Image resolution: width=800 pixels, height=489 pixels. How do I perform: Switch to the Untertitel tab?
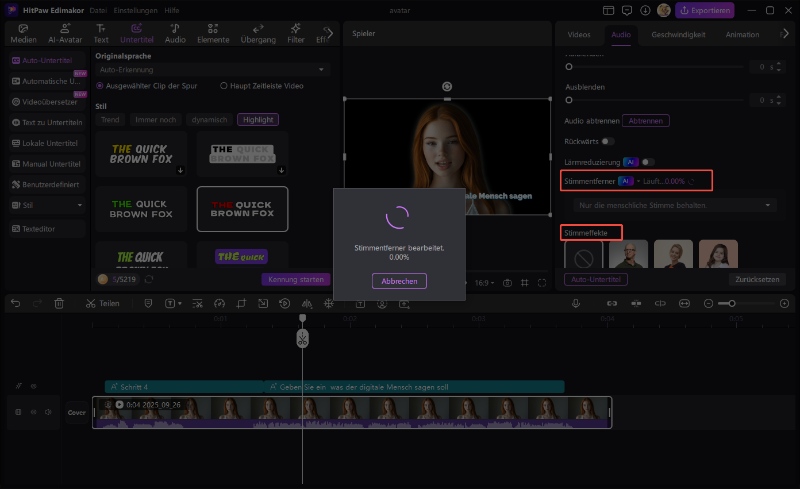[136, 34]
